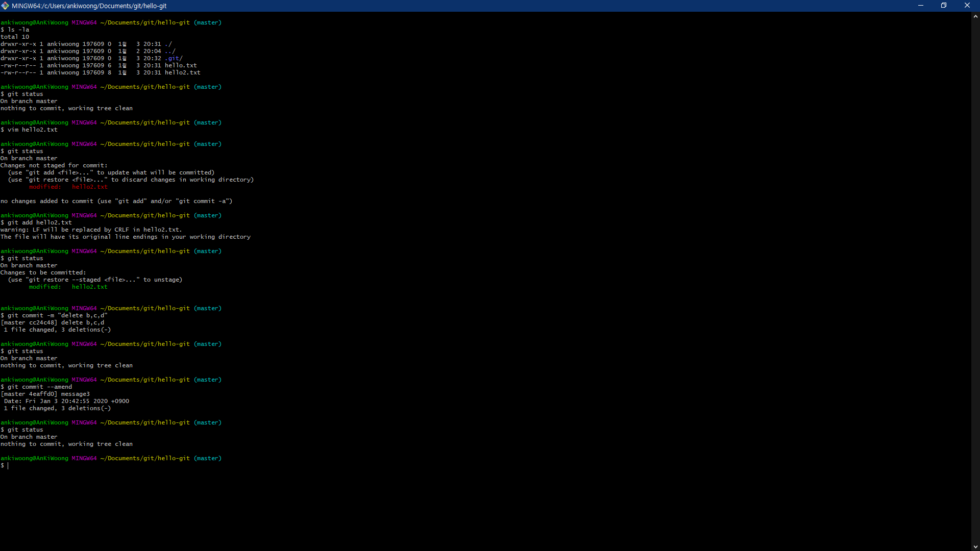
Task: Close the Git Bash terminal window
Action: click(x=967, y=6)
